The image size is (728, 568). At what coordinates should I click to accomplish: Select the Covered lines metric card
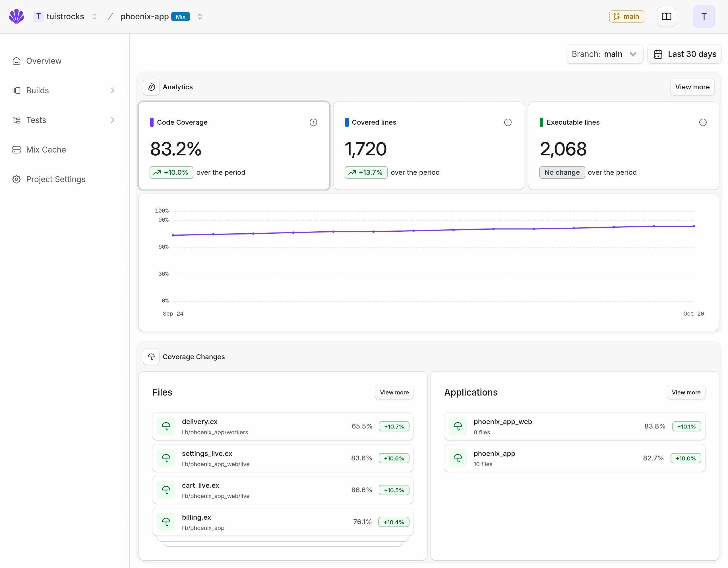point(429,146)
